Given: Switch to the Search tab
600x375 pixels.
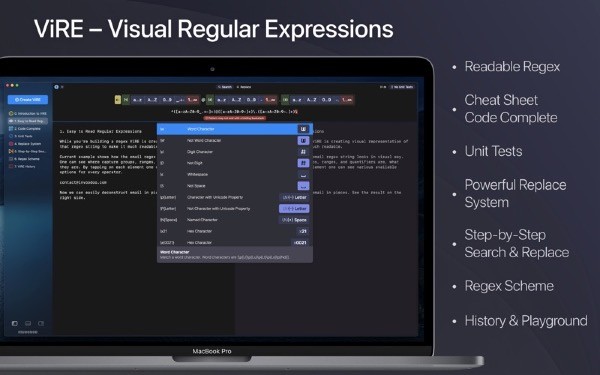Looking at the screenshot, I should pyautogui.click(x=225, y=87).
